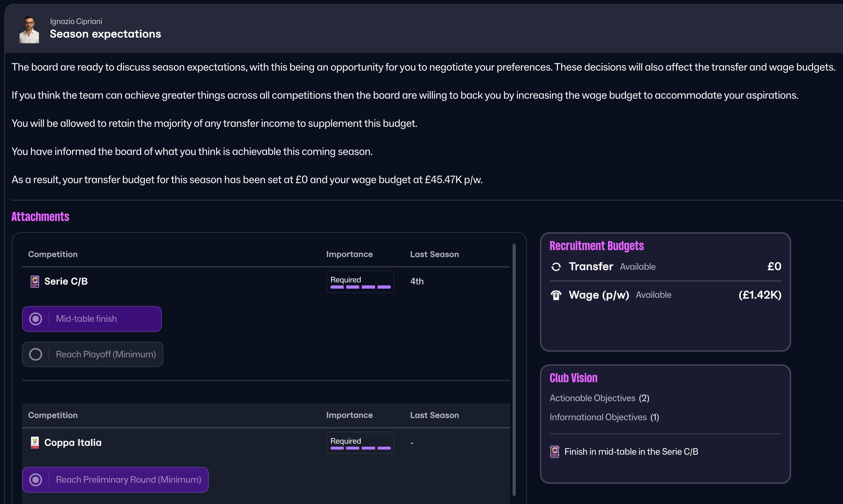This screenshot has width=843, height=504.
Task: Open Actionable Objectives (2) list
Action: (x=599, y=398)
